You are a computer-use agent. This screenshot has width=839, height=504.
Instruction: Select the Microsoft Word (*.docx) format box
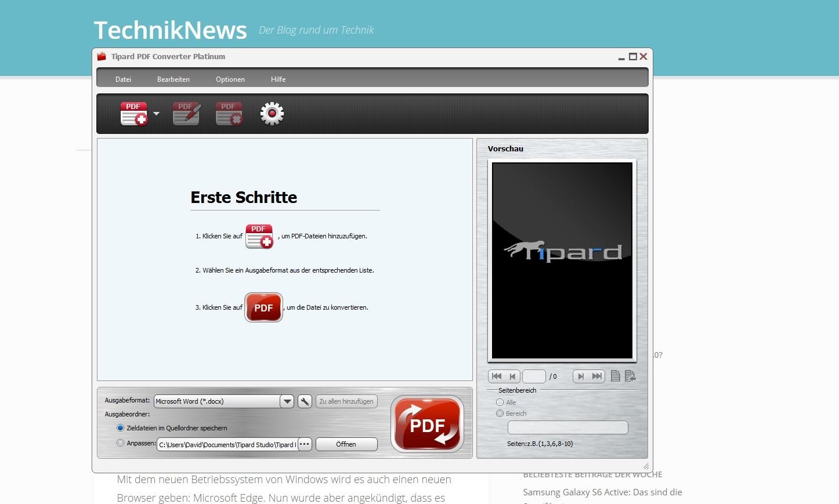click(217, 401)
